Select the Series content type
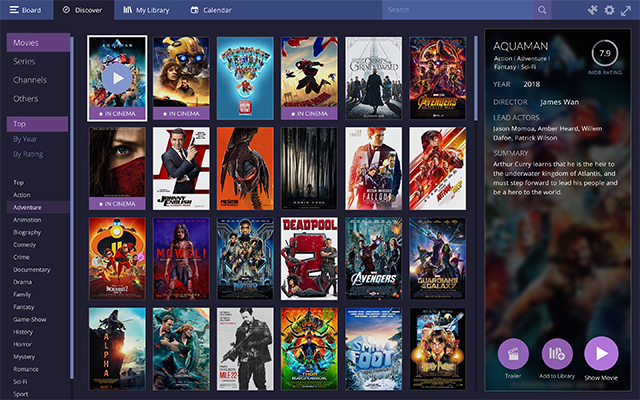The width and height of the screenshot is (640, 400). coord(25,61)
